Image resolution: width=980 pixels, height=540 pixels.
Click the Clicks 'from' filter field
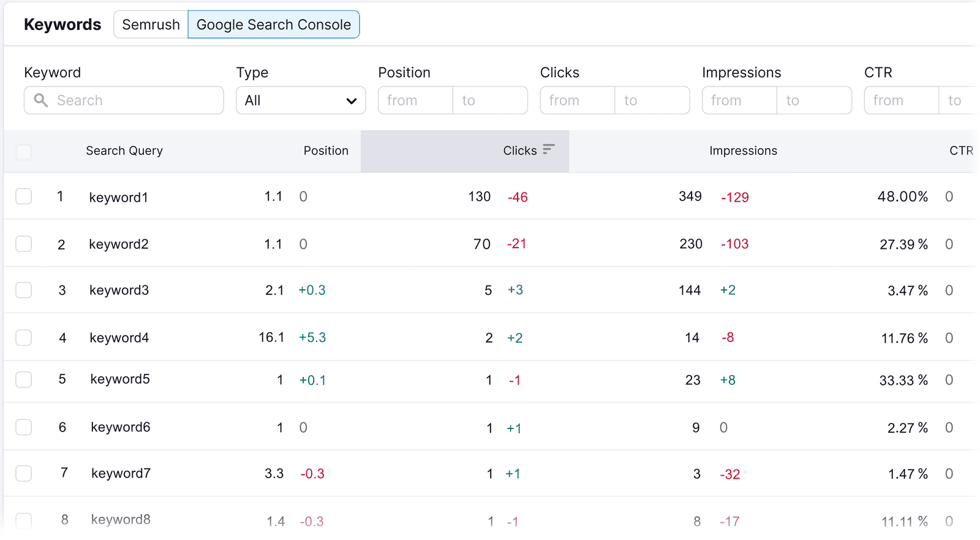(577, 101)
